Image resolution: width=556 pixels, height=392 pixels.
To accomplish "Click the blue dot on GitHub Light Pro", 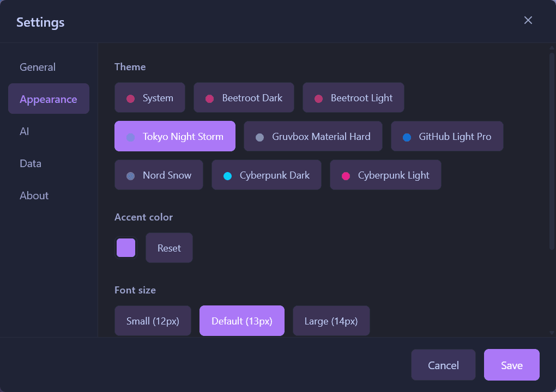I will point(406,137).
